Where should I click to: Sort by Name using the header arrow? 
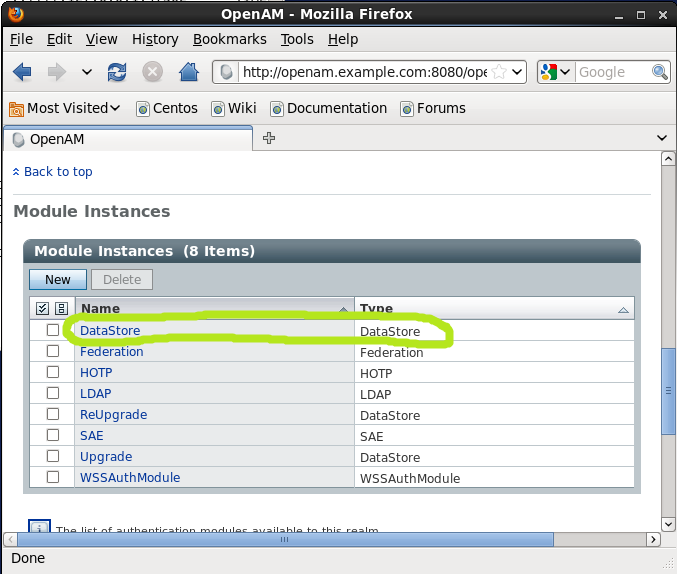click(x=343, y=309)
